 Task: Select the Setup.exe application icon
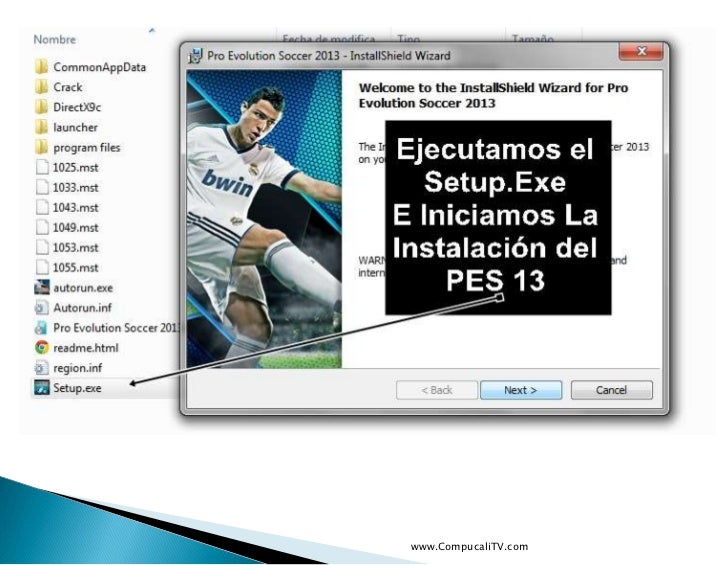[41, 388]
